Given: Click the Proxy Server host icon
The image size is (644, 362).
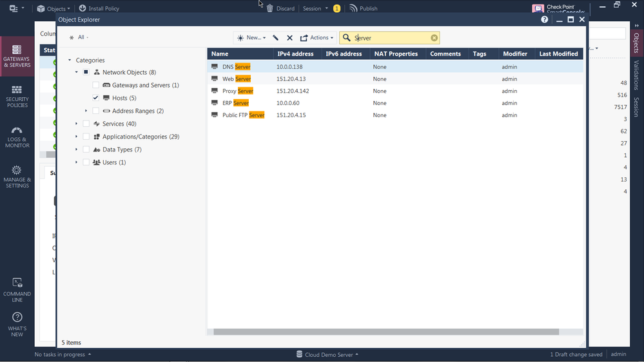Looking at the screenshot, I should [215, 91].
